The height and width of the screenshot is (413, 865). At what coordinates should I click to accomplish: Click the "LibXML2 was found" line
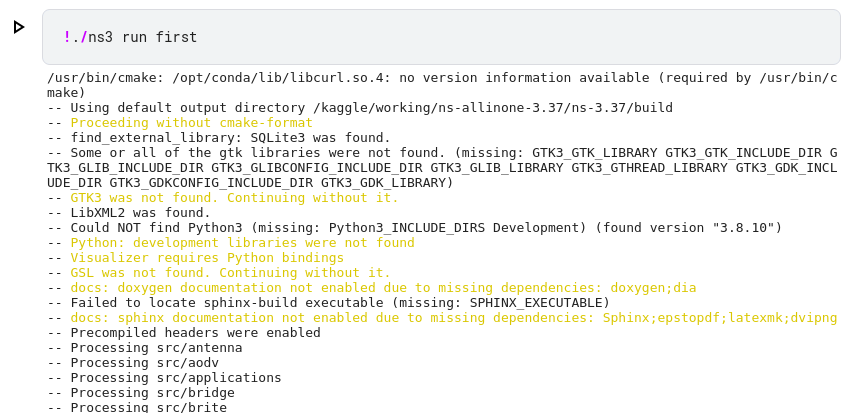point(129,212)
